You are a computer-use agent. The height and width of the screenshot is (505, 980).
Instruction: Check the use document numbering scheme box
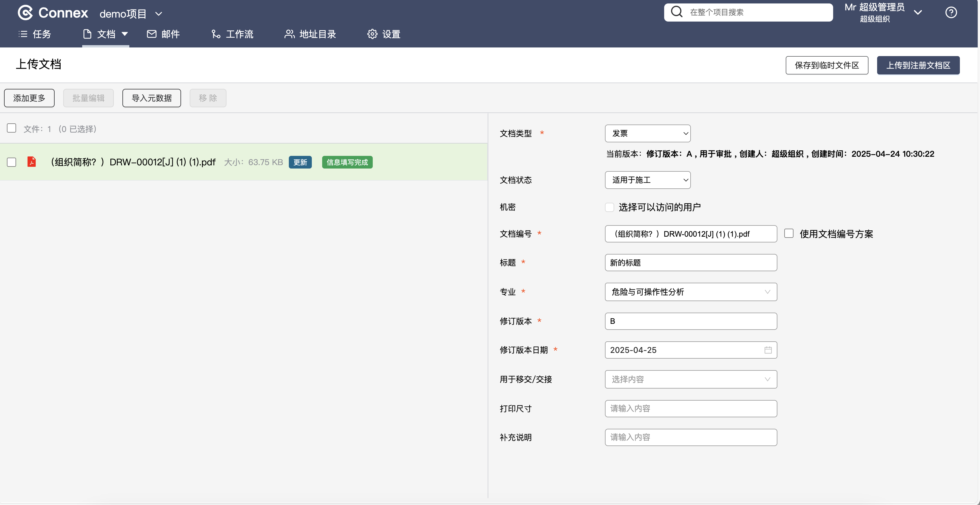(x=789, y=234)
